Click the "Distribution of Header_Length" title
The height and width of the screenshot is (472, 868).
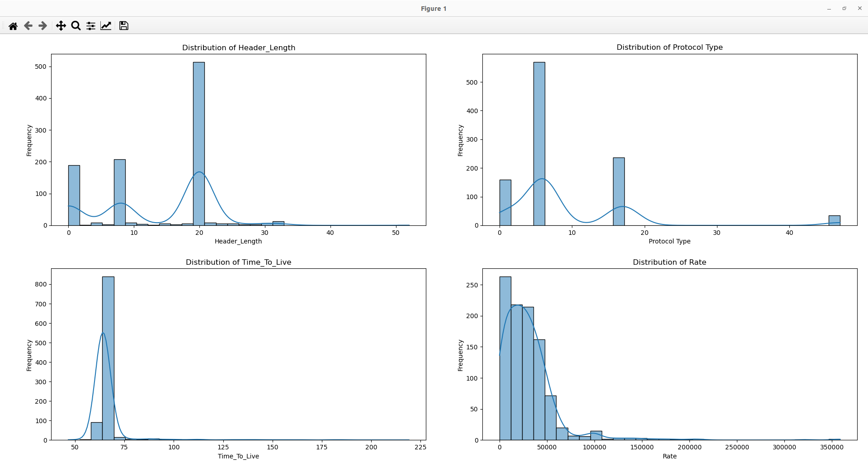click(238, 48)
